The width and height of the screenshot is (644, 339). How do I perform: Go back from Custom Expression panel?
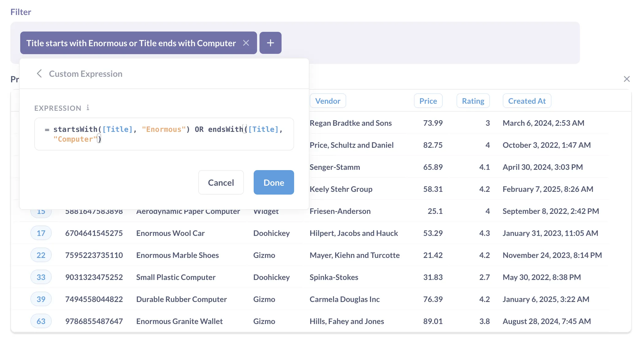click(x=39, y=74)
